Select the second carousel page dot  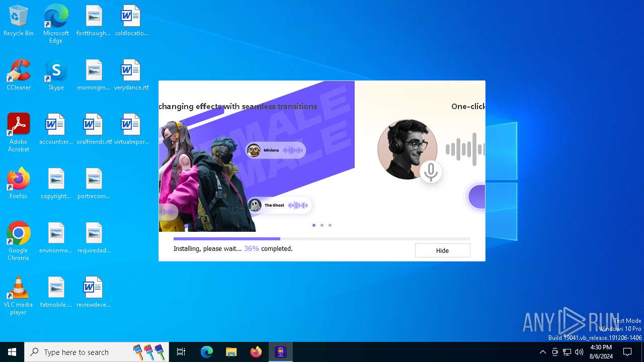(322, 225)
